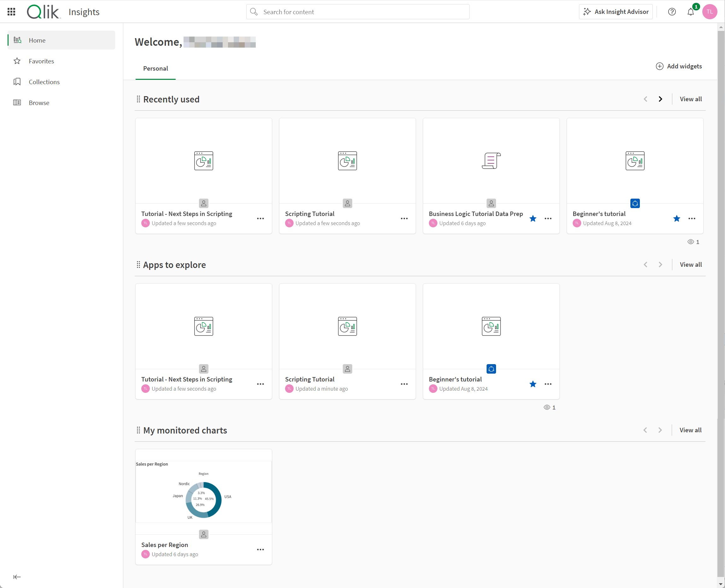Screen dimensions: 725x588
Task: Toggle favorite star on Beginner's tutorial in Apps section
Action: (x=532, y=384)
